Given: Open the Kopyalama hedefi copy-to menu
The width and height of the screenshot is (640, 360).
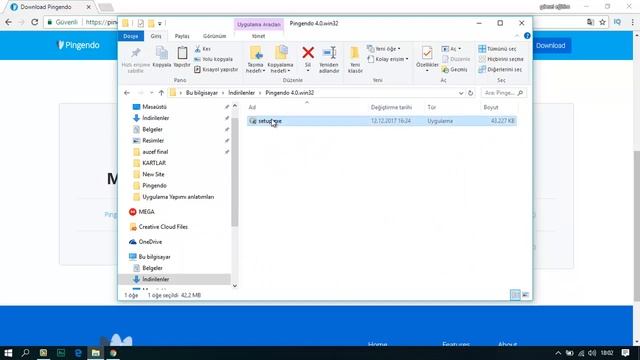Looking at the screenshot, I should (x=280, y=60).
